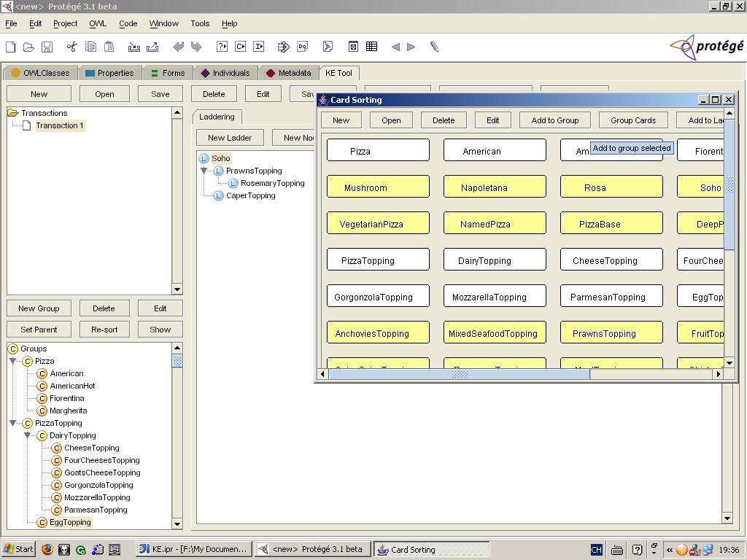Collapse the Pizza group in the Groups tree
The height and width of the screenshot is (560, 747).
click(13, 361)
